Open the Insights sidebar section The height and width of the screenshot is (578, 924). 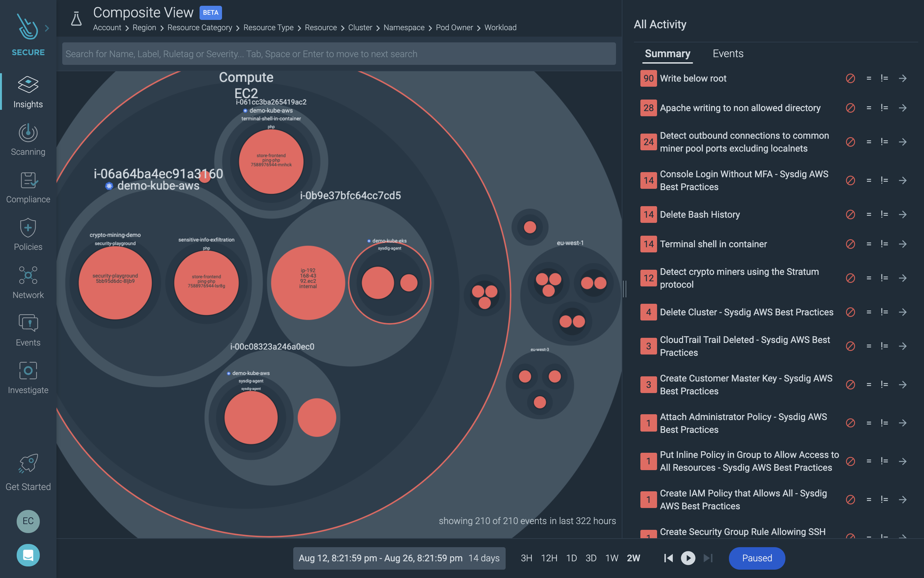pyautogui.click(x=28, y=92)
